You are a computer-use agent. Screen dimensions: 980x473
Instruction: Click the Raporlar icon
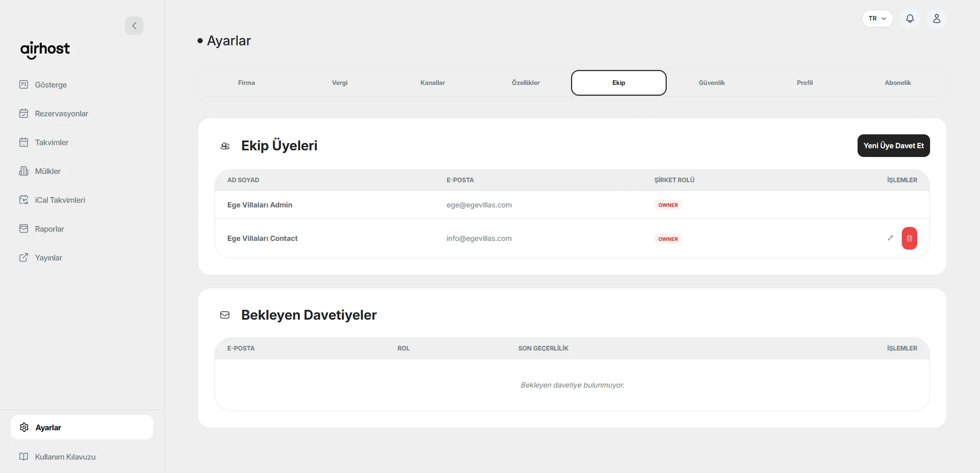coord(24,229)
